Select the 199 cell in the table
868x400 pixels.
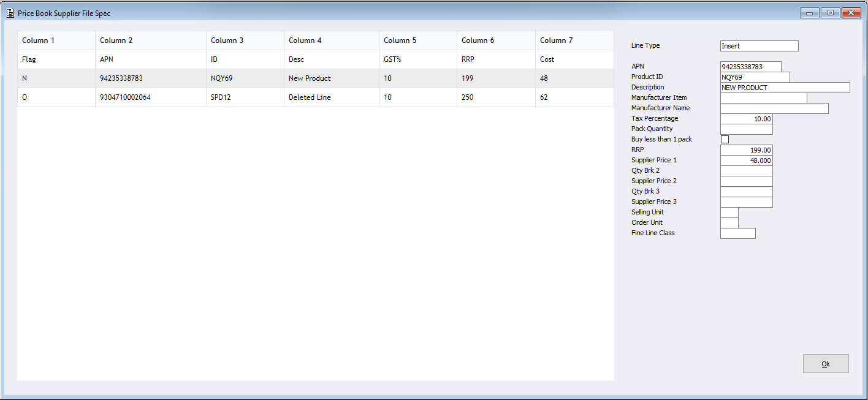[x=497, y=78]
